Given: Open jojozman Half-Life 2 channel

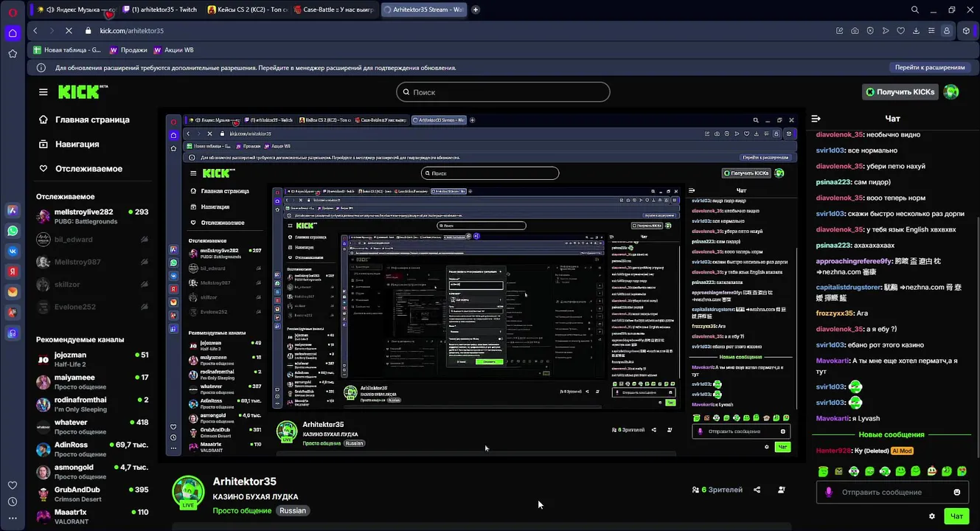Looking at the screenshot, I should coord(92,359).
